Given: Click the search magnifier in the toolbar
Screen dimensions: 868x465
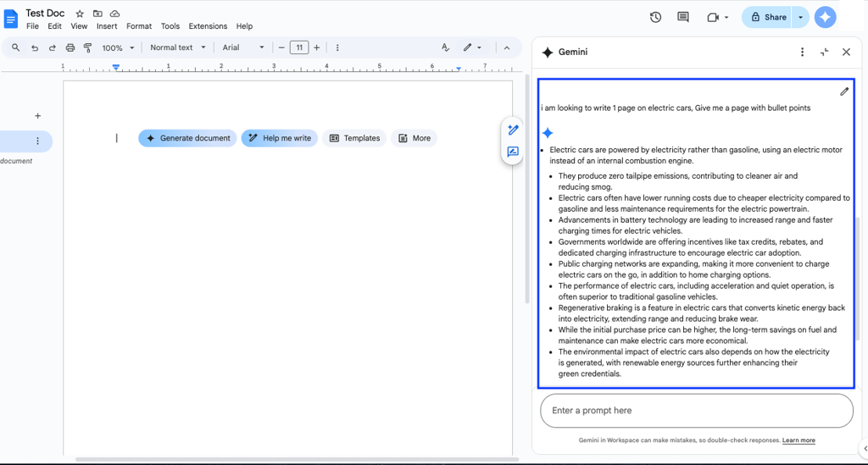Looking at the screenshot, I should coord(15,47).
